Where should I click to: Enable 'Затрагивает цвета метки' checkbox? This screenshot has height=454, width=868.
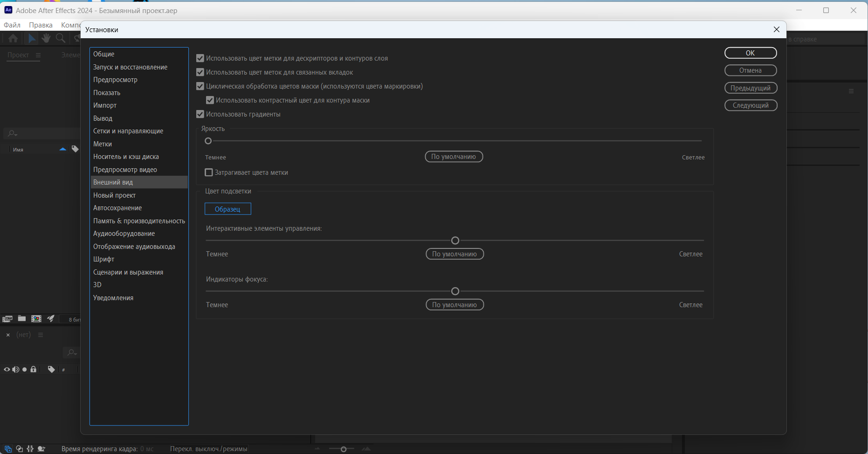pyautogui.click(x=209, y=172)
